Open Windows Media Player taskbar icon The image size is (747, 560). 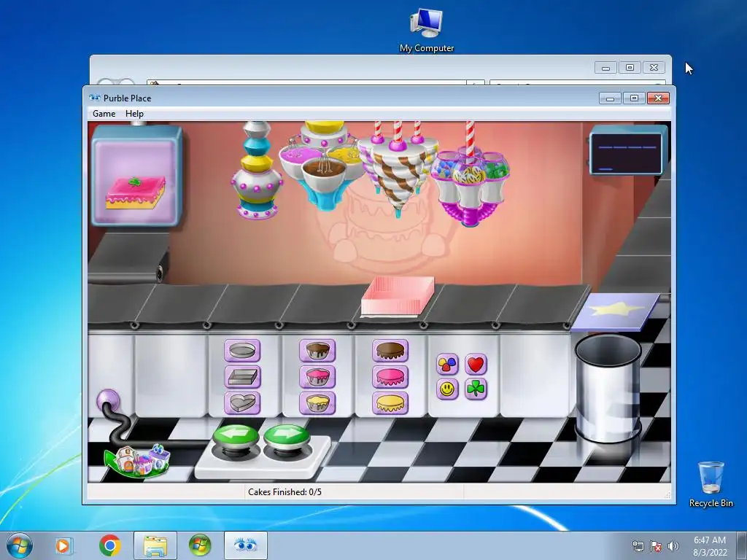[63, 545]
